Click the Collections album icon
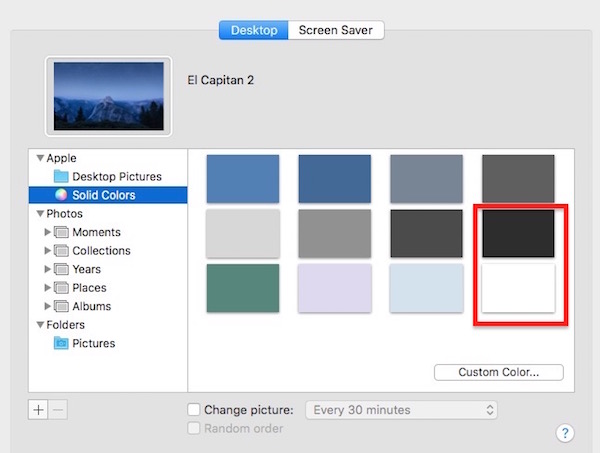The height and width of the screenshot is (453, 600). tap(62, 251)
